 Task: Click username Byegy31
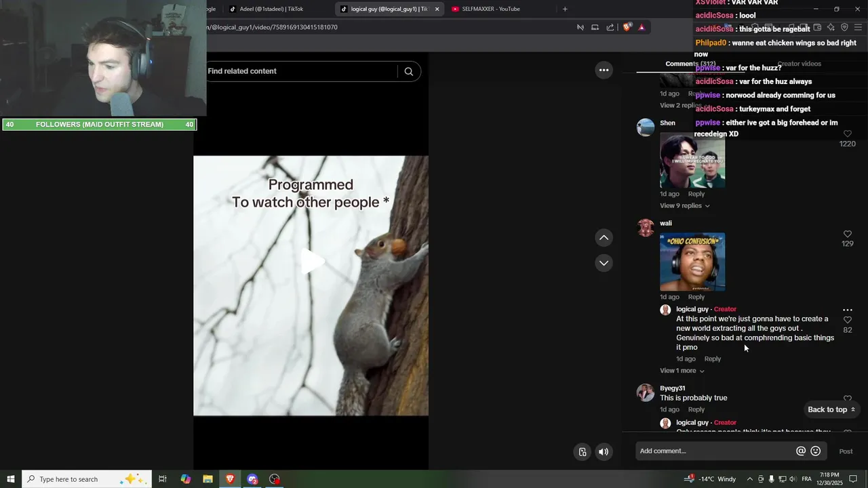click(x=673, y=388)
